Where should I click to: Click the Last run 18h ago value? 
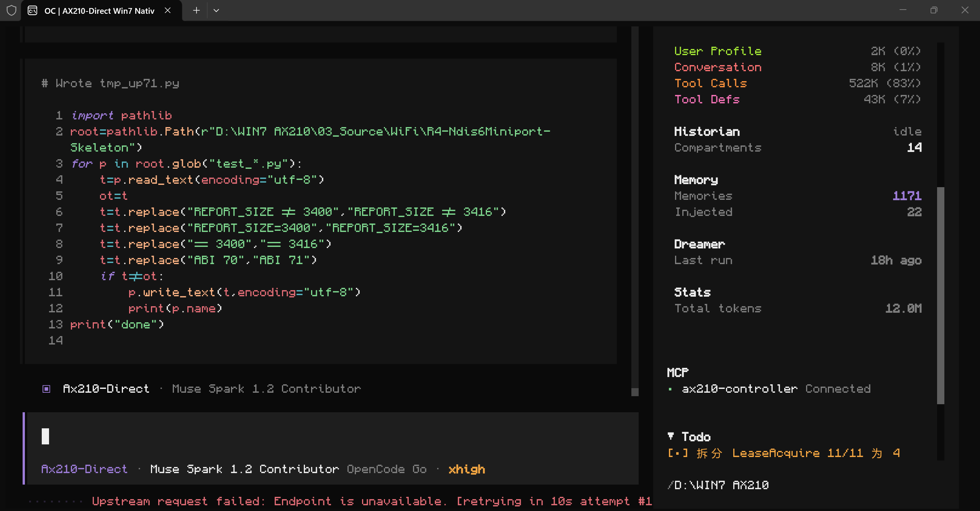(x=896, y=260)
